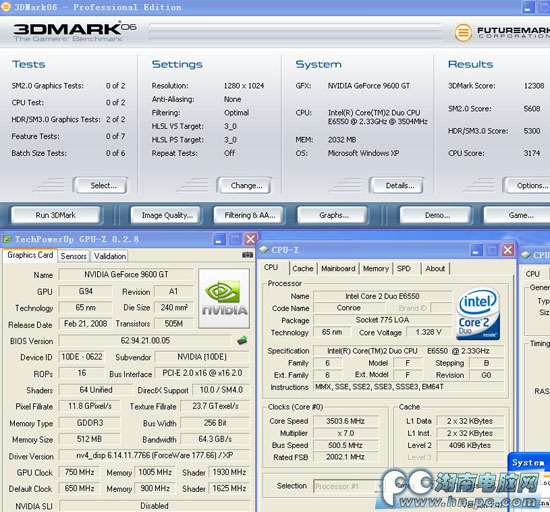Click the NVIDIA logo in GPU-Z

click(x=224, y=298)
